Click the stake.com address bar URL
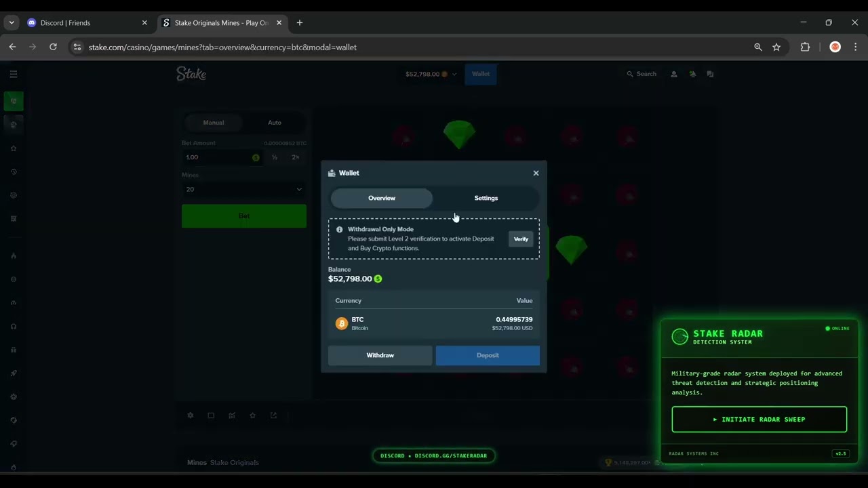Screen dimensions: 868x488 point(222,47)
